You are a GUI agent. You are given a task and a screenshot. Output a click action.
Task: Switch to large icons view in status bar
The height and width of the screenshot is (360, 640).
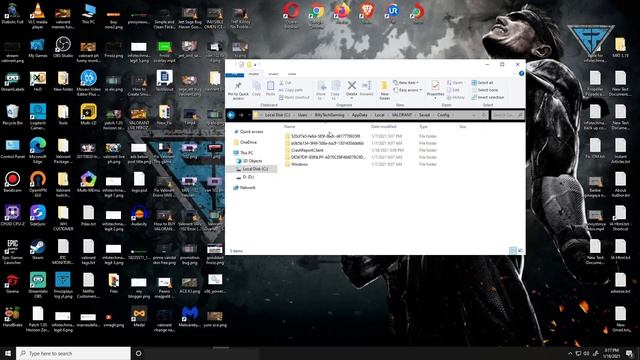click(x=520, y=251)
